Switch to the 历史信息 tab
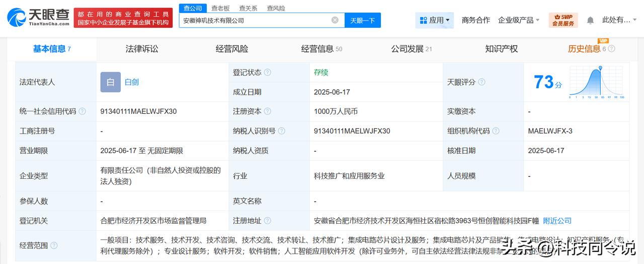Viewport: 644px width, 264px height. (584, 49)
